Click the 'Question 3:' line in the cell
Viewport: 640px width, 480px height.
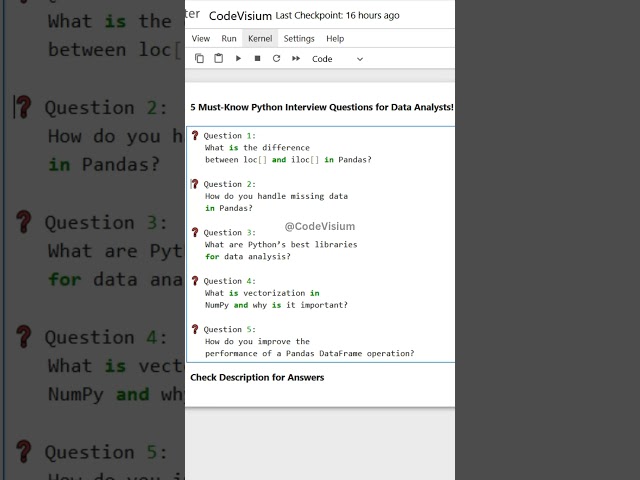(230, 233)
